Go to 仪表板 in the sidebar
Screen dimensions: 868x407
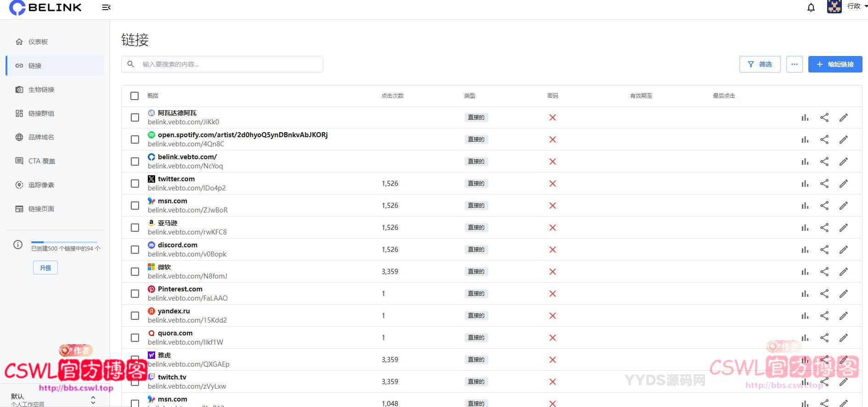click(38, 42)
